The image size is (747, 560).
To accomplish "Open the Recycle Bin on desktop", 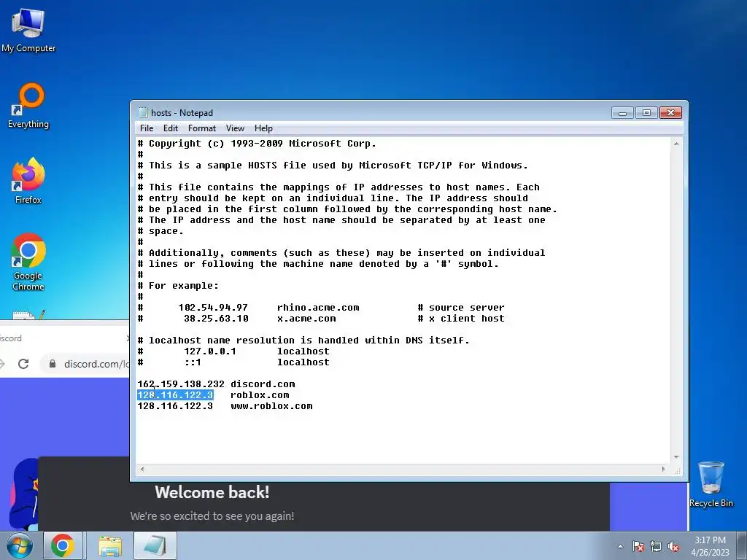I will [711, 484].
